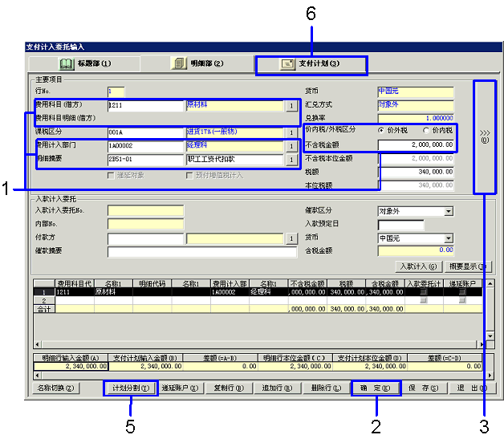
Task: Select the 价内税 radio button
Action: 426,131
